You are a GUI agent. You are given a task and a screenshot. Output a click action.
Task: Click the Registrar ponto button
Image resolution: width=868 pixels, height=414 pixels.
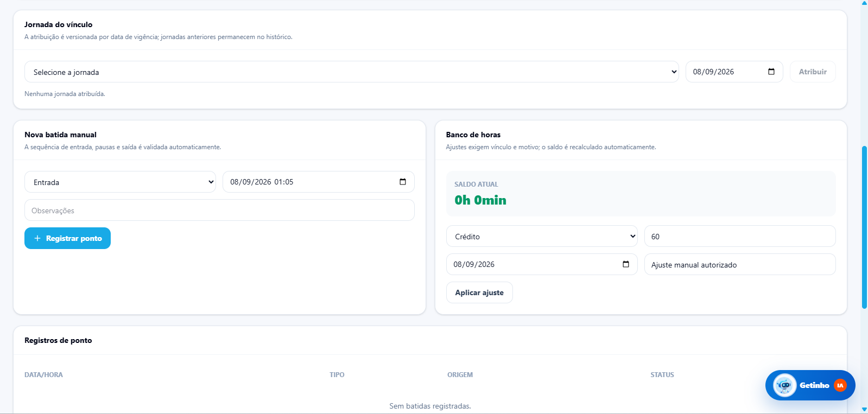(67, 238)
